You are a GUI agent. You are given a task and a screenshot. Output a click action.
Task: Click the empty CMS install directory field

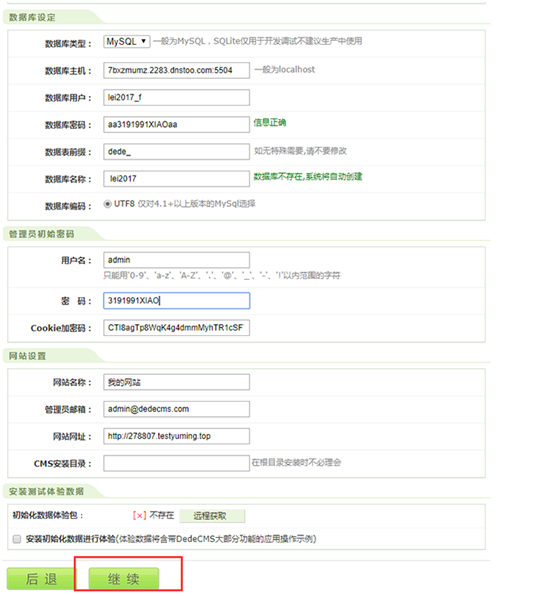[x=176, y=463]
